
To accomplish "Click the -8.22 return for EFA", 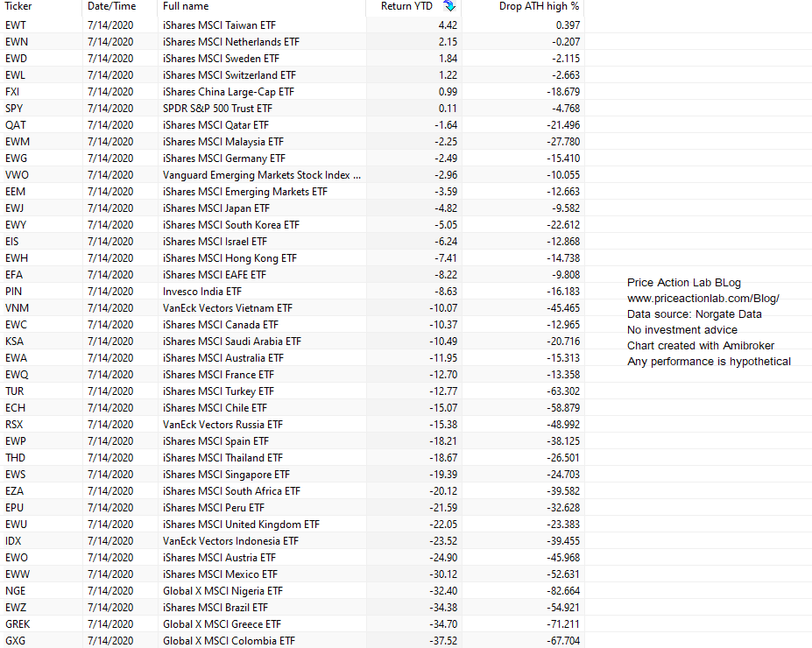I will tap(446, 274).
